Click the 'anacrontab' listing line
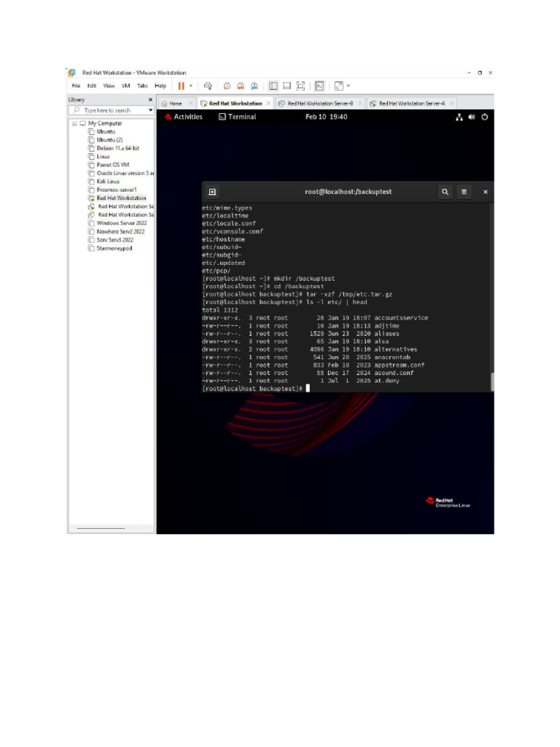The width and height of the screenshot is (560, 747). pyautogui.click(x=306, y=357)
